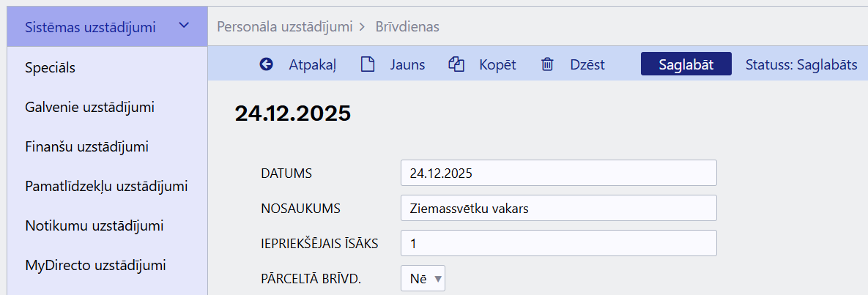Click the trash icon beside Dzēst
868x295 pixels.
[x=547, y=64]
